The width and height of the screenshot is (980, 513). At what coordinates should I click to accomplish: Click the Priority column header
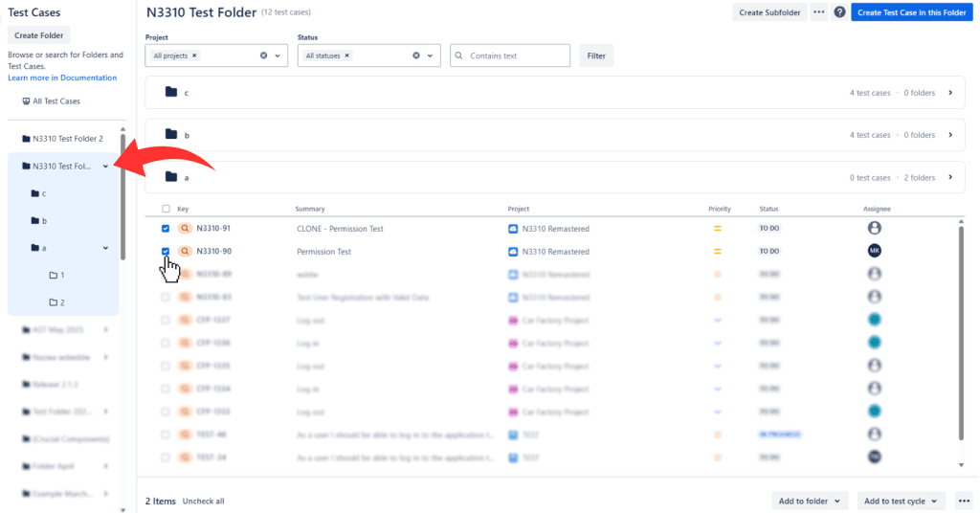pos(720,209)
